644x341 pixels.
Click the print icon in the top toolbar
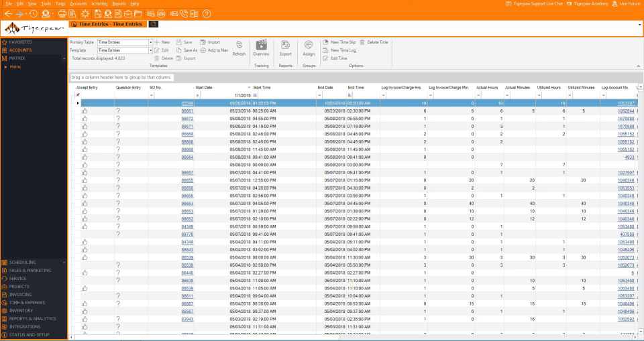(62, 14)
